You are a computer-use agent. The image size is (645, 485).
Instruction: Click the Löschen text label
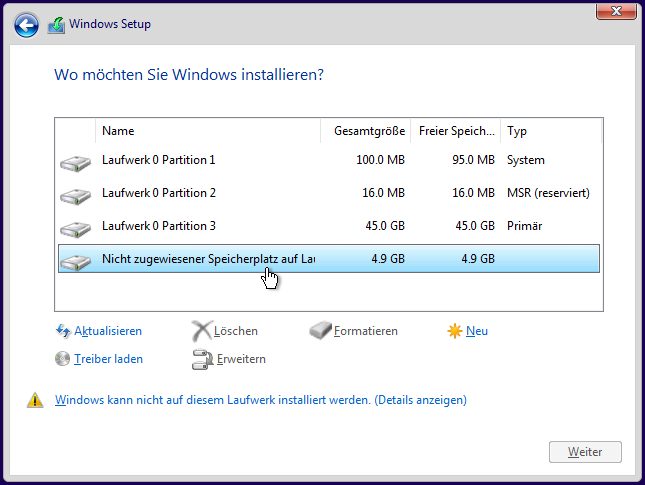click(x=236, y=331)
